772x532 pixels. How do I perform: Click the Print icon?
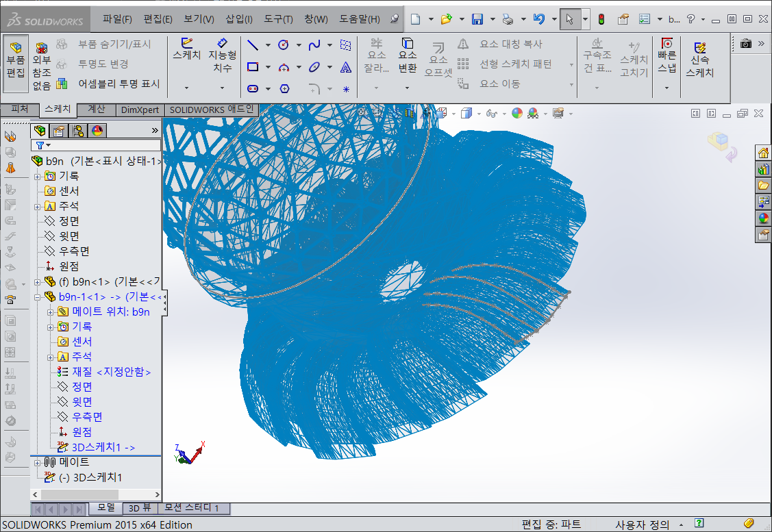pyautogui.click(x=508, y=19)
